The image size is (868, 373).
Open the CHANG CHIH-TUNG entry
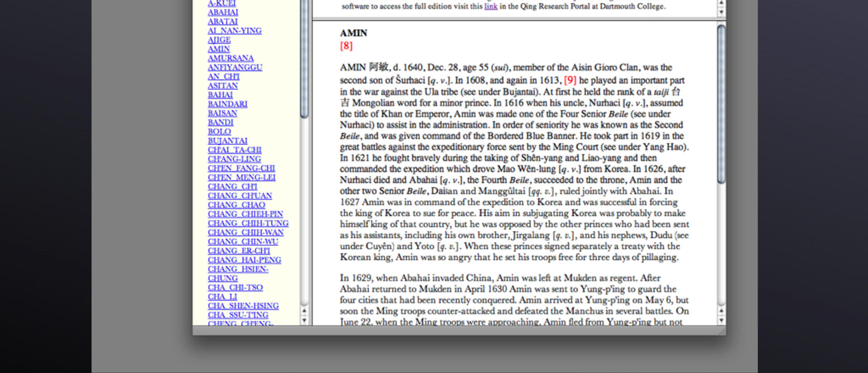[x=248, y=223]
